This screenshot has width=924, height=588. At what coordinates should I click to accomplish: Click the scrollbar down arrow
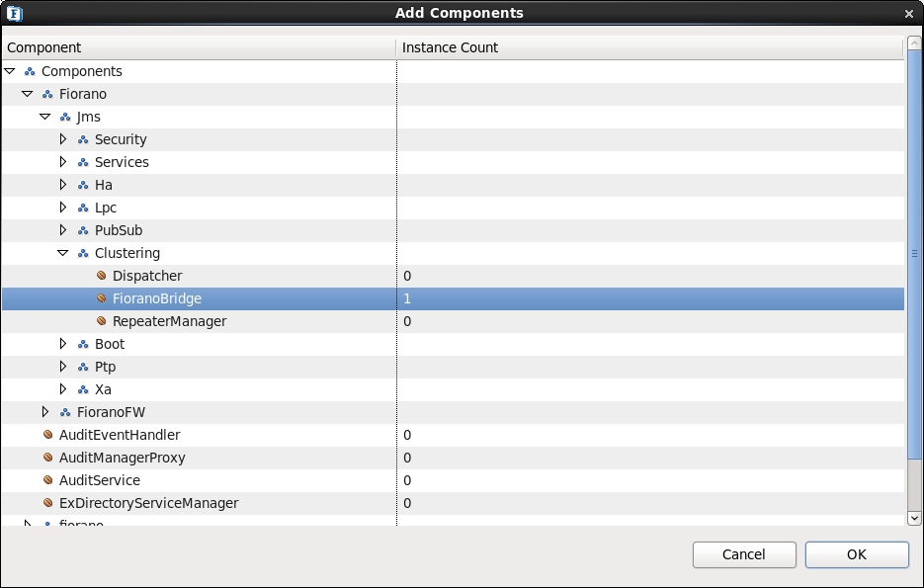tap(914, 519)
